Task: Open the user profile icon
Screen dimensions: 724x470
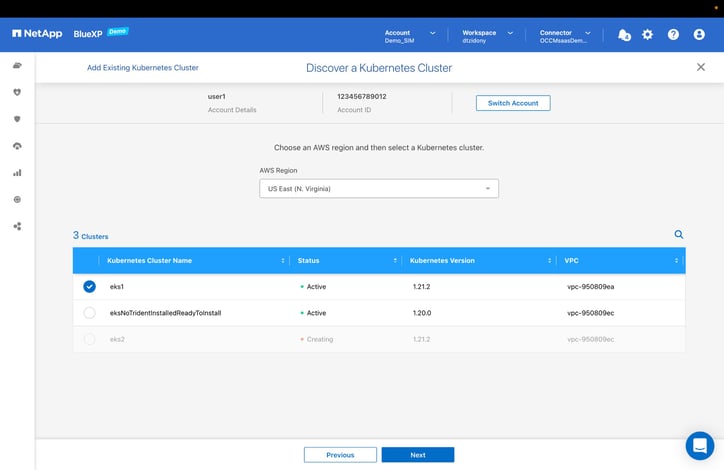Action: [x=699, y=34]
